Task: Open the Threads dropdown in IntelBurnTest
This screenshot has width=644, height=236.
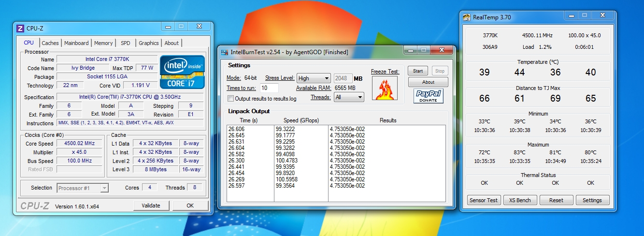Action: (x=348, y=97)
